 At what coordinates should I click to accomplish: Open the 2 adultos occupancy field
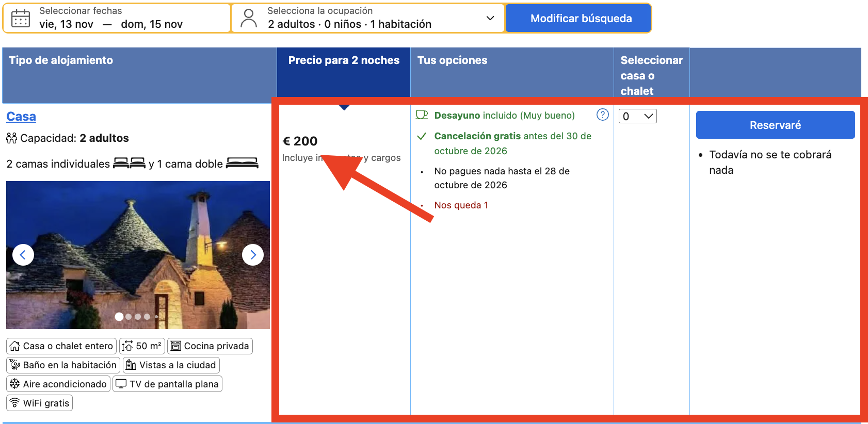click(368, 18)
